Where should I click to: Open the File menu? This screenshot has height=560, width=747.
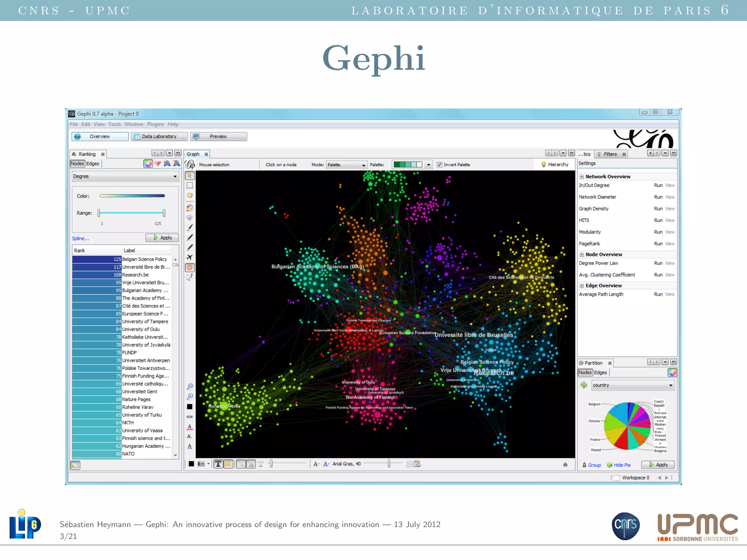[x=74, y=124]
